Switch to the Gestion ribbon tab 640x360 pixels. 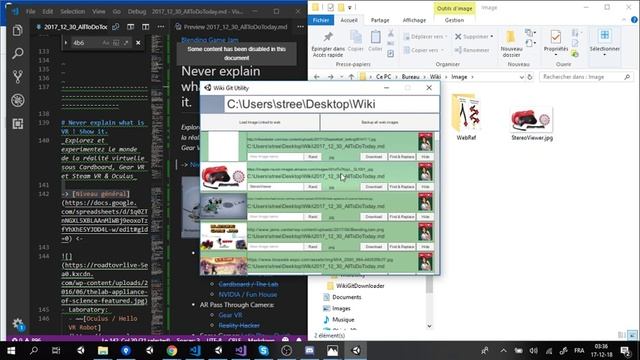coord(454,20)
